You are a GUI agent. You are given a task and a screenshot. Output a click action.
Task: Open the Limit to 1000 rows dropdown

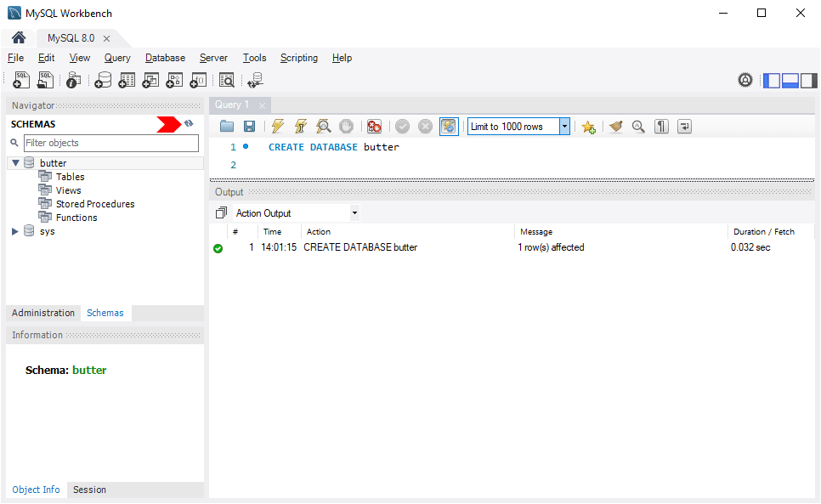click(564, 126)
